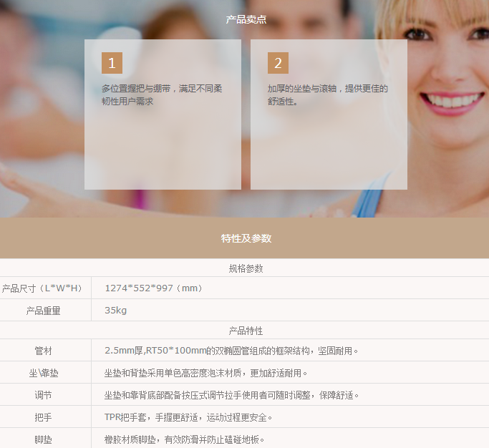
Task: Click the 产品特性 table header
Action: 246,331
